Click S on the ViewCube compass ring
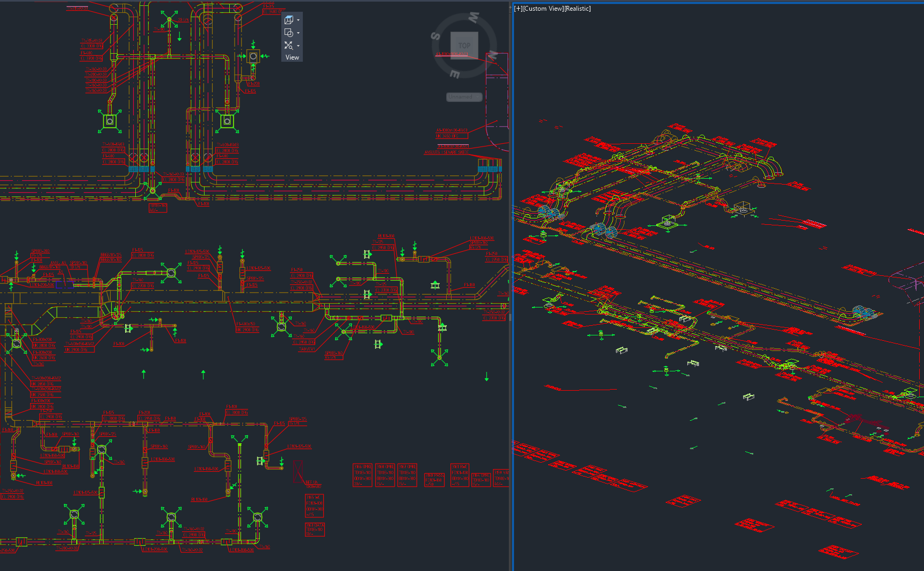Image resolution: width=924 pixels, height=571 pixels. [435, 35]
